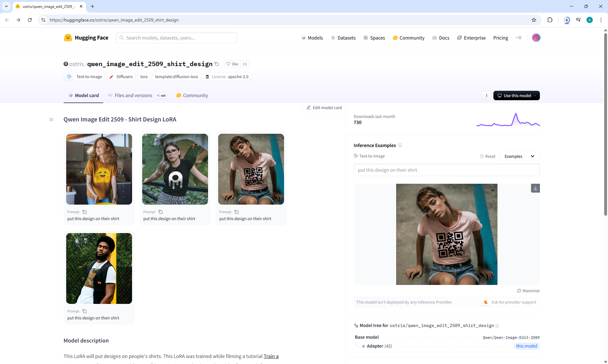This screenshot has width=608, height=364.
Task: Click the downloads last month chart
Action: click(x=508, y=120)
